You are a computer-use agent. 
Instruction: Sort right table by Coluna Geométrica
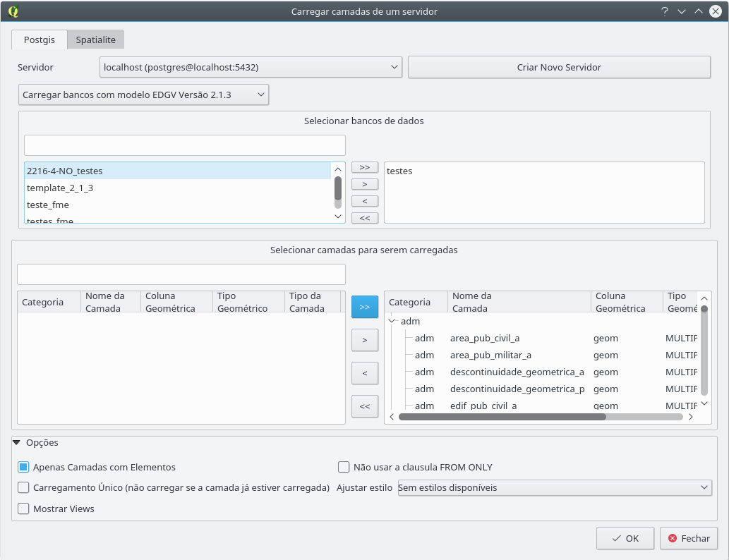(x=627, y=302)
